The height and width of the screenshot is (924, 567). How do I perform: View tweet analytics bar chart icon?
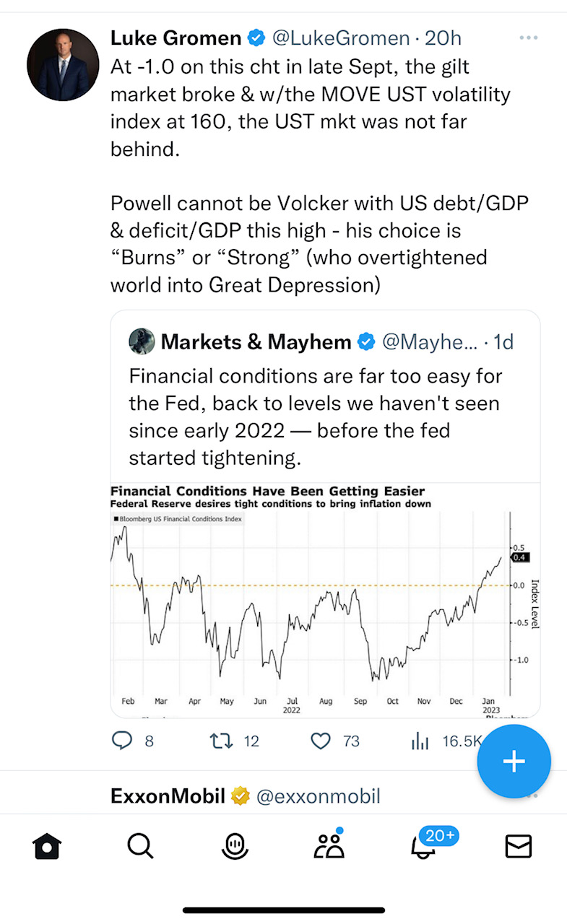[x=420, y=741]
